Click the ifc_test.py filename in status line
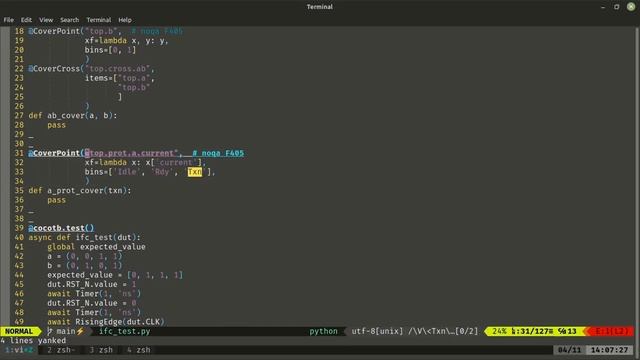 (x=124, y=331)
